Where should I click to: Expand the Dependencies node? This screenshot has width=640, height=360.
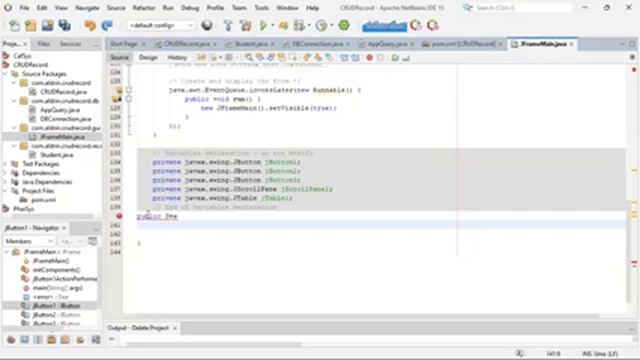(6, 173)
